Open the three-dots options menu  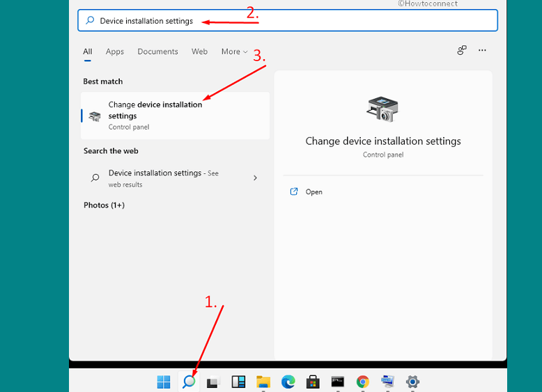(x=482, y=50)
